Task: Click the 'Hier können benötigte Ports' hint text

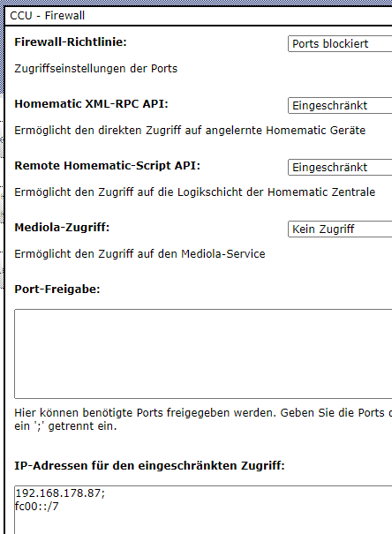Action: pyautogui.click(x=203, y=419)
